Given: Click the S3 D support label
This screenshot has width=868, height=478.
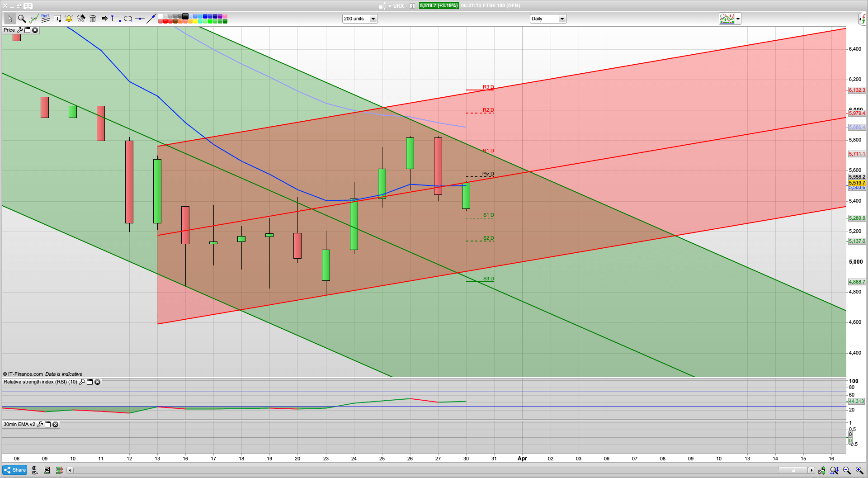Looking at the screenshot, I should (489, 279).
